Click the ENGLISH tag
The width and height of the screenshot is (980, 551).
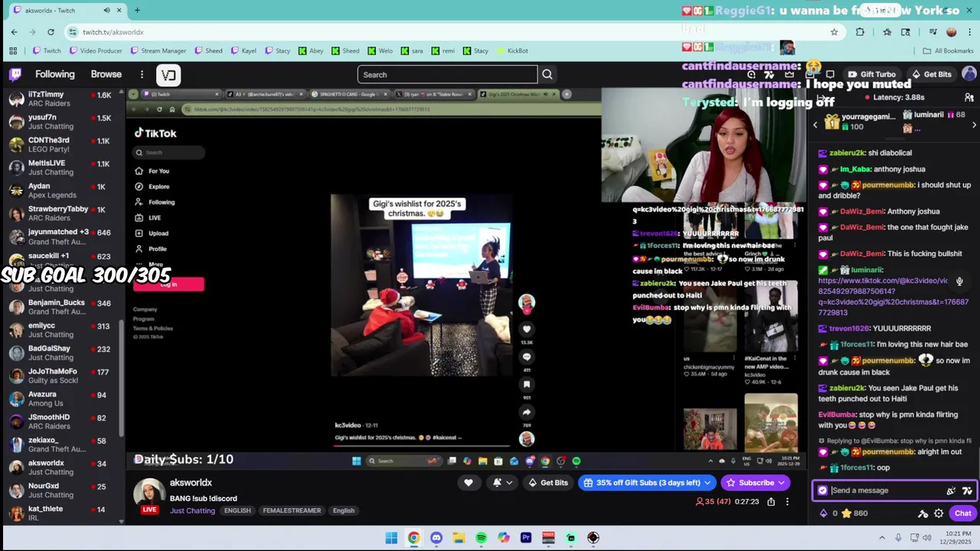tap(237, 510)
